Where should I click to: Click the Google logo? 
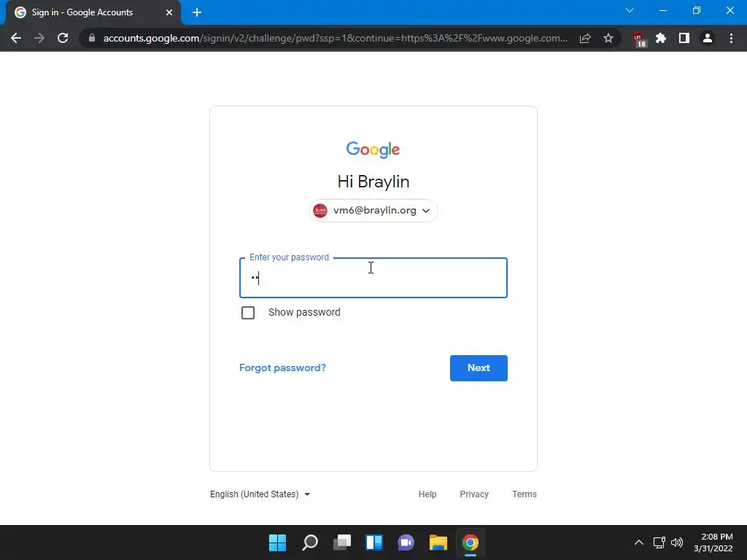pos(373,149)
